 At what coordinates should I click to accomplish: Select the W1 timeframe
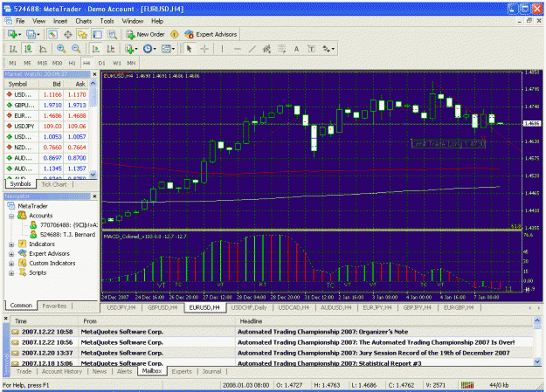click(117, 63)
